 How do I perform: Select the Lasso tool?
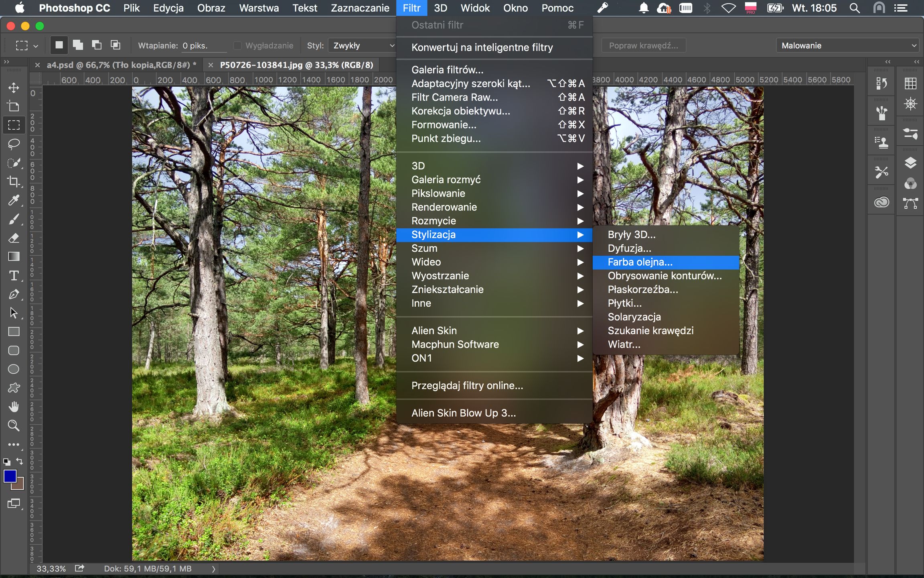point(14,144)
